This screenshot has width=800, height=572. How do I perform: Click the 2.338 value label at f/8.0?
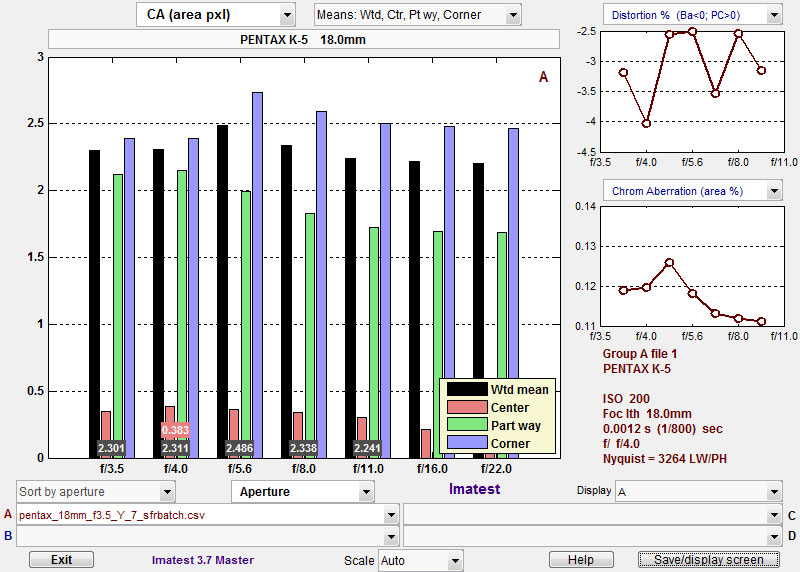(304, 449)
